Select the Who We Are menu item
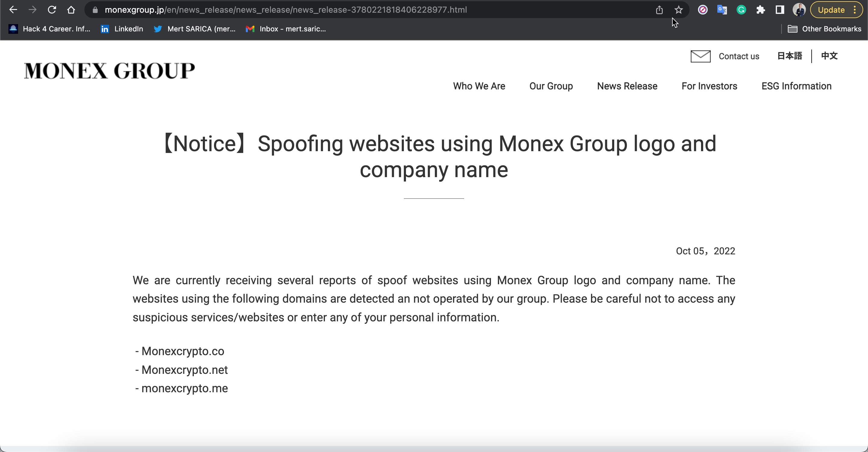The height and width of the screenshot is (452, 868). 479,86
